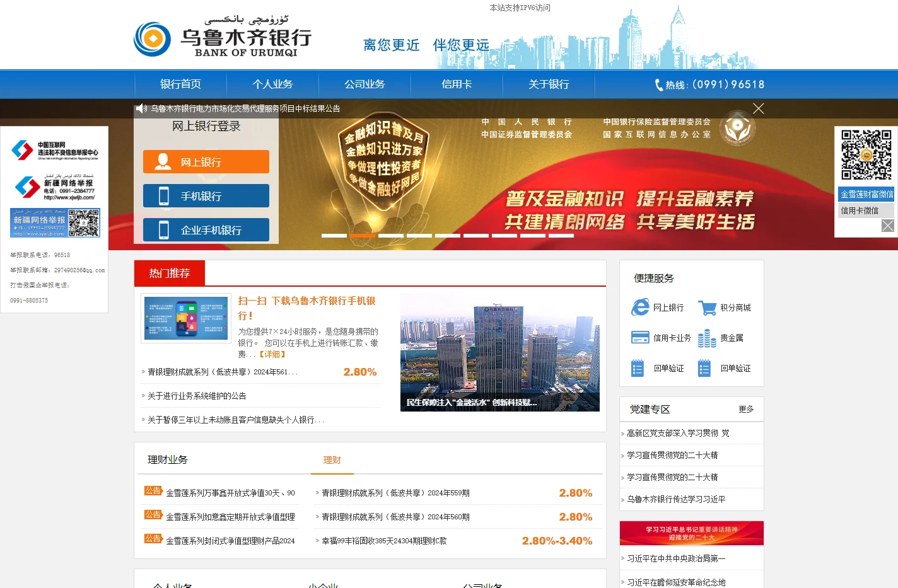Viewport: 898px width, 588px height.
Task: Open the 公司业务 menu item
Action: (364, 84)
